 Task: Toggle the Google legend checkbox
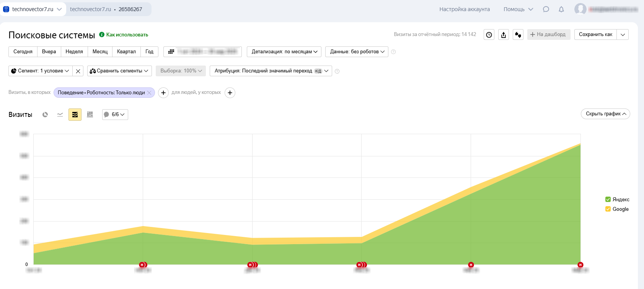(x=608, y=209)
